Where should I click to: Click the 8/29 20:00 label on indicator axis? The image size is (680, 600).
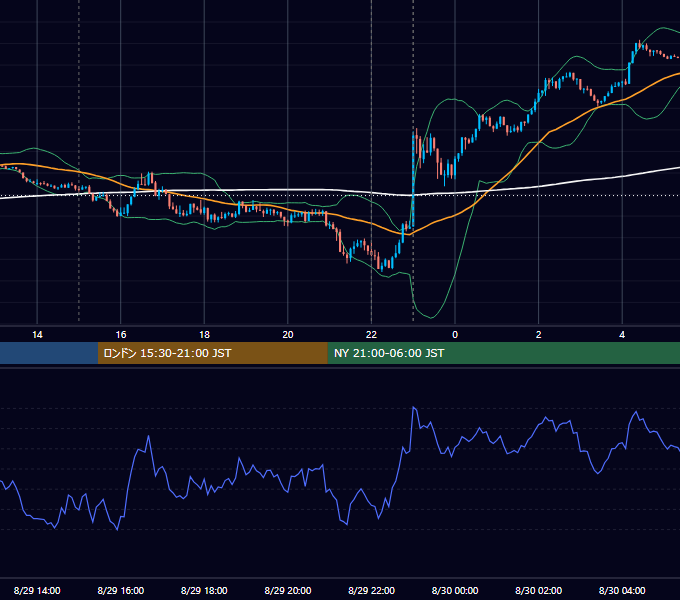point(288,590)
